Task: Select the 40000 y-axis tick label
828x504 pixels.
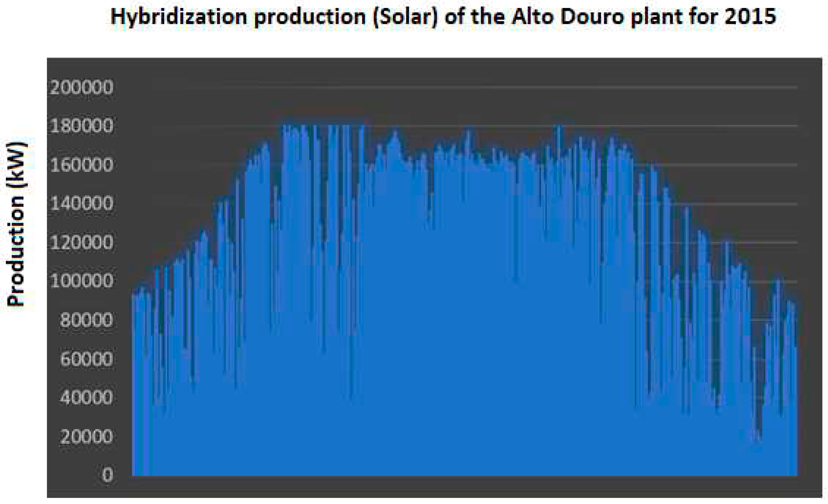Action: (x=86, y=398)
